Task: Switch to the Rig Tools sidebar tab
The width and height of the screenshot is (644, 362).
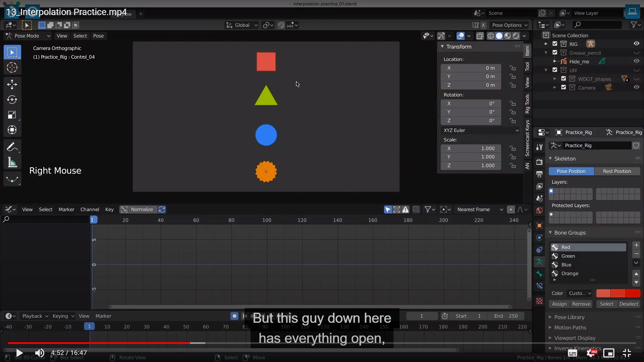Action: click(x=527, y=104)
